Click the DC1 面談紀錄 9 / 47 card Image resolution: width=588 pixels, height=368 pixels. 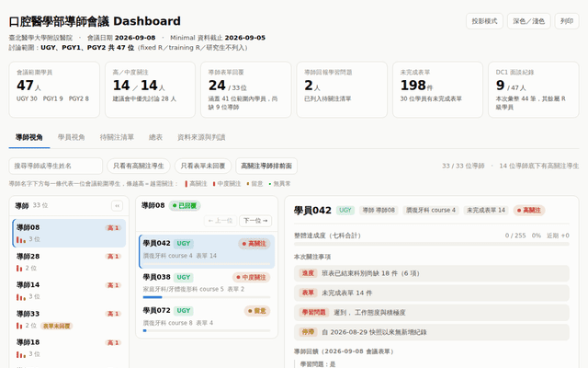click(534, 90)
